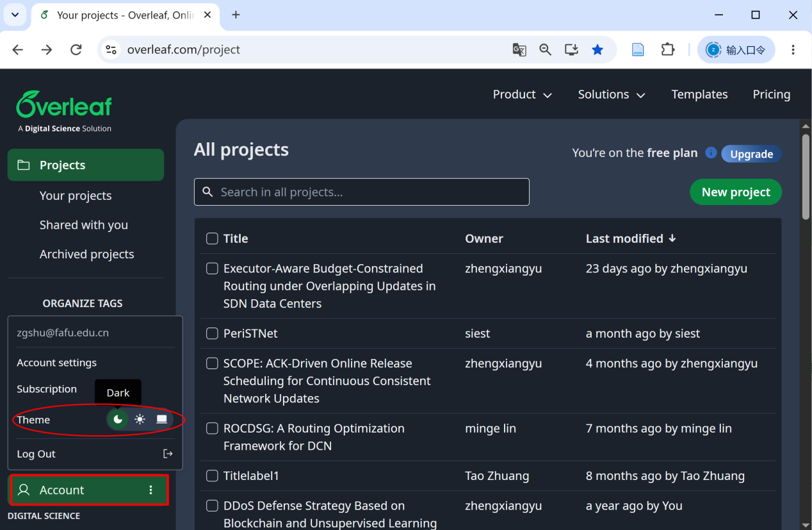Click the Upgrade button
Image resolution: width=812 pixels, height=530 pixels.
(x=751, y=154)
